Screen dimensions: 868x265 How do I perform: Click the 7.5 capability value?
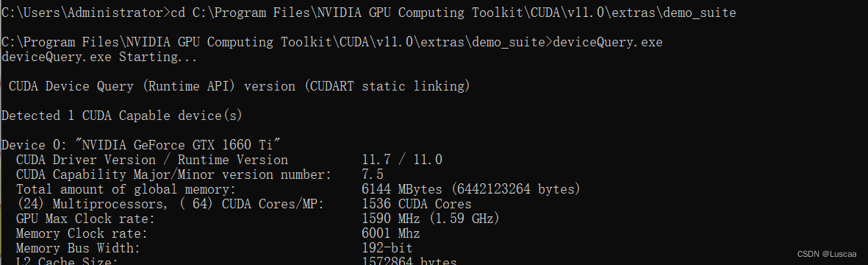(x=373, y=174)
